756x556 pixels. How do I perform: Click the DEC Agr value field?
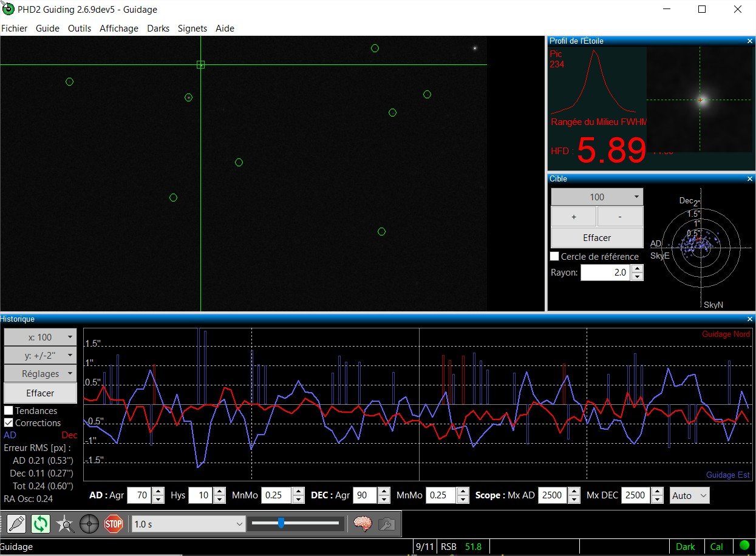366,495
